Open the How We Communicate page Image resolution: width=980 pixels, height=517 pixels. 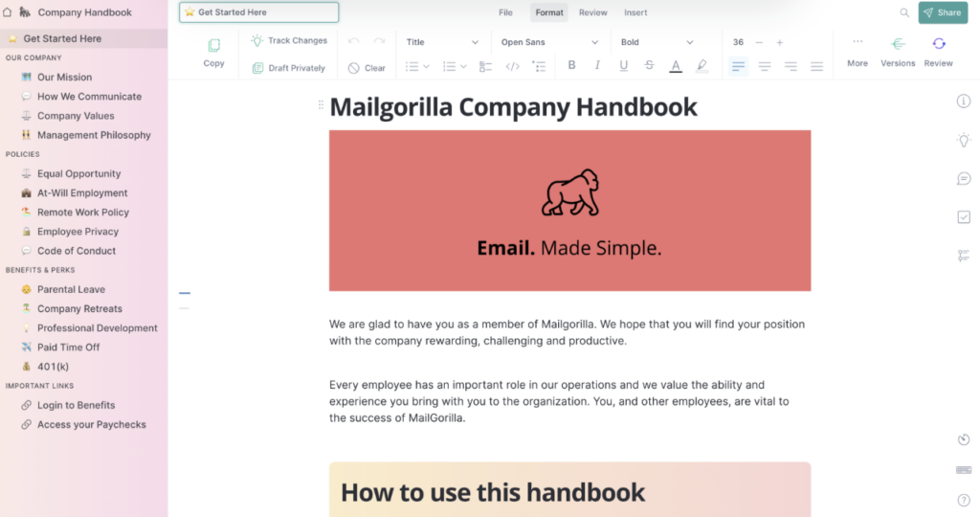pyautogui.click(x=89, y=97)
